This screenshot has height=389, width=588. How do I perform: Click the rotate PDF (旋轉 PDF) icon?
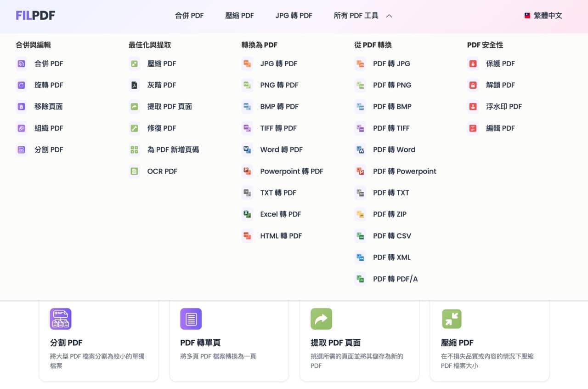(21, 85)
